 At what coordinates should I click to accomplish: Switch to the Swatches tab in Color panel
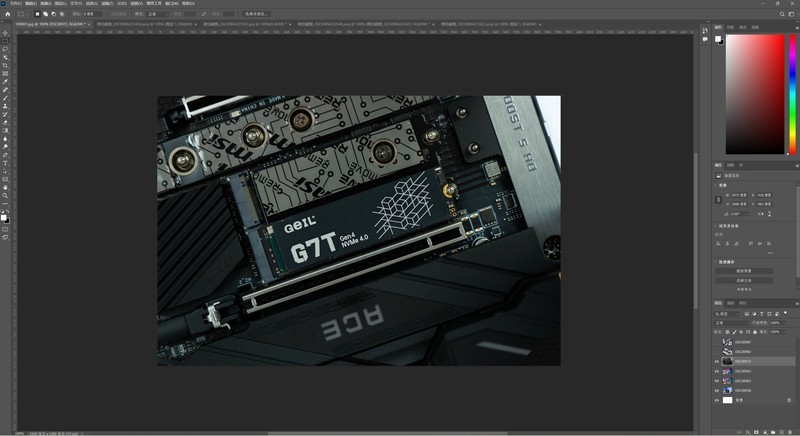pyautogui.click(x=731, y=27)
